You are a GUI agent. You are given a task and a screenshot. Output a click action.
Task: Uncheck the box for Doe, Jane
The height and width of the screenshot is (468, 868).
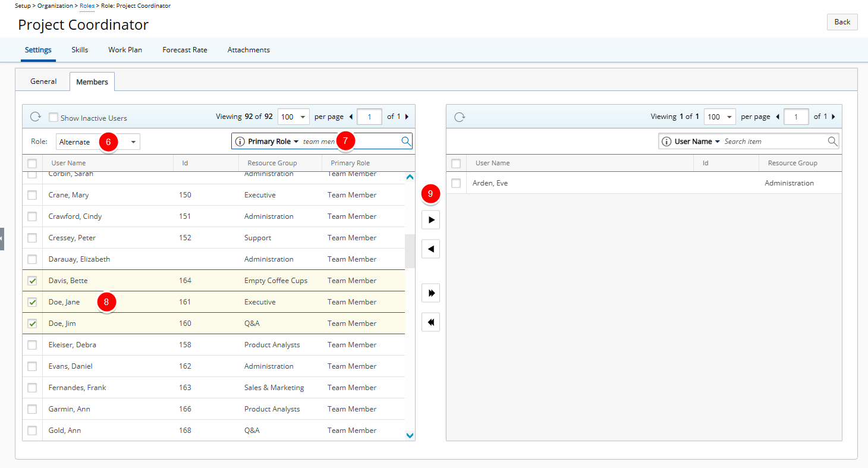[32, 302]
